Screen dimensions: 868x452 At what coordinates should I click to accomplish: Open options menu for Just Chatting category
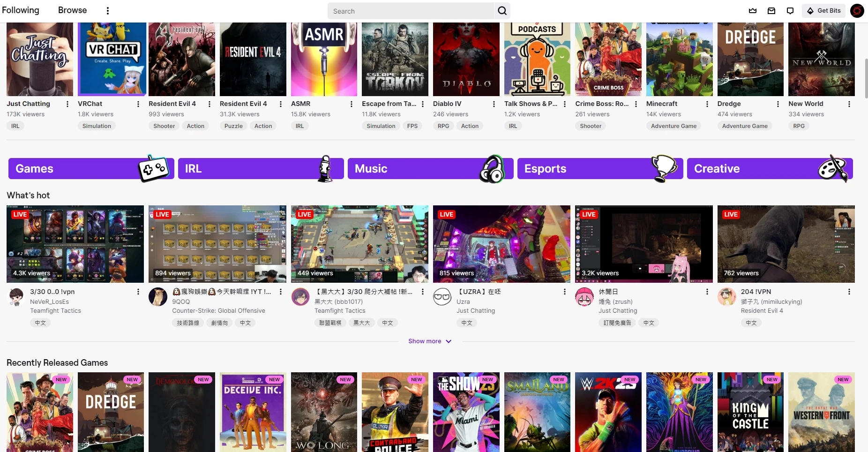[x=67, y=104]
